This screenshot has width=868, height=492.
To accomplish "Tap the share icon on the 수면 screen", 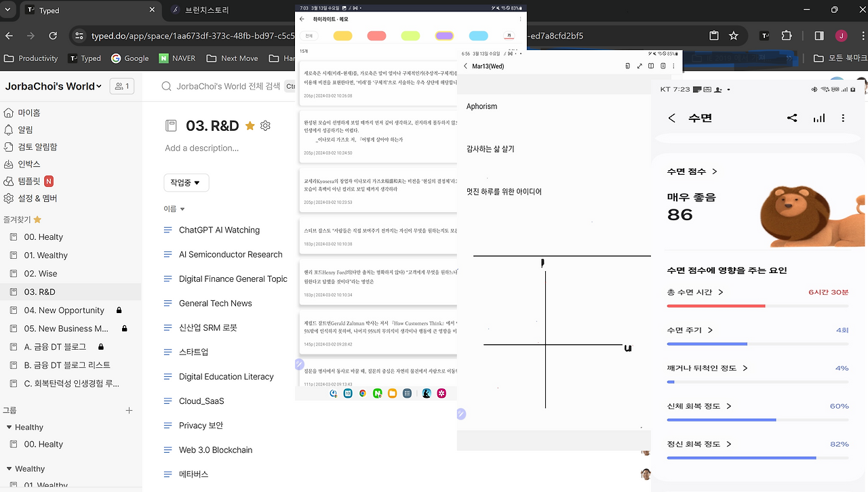I will 792,117.
